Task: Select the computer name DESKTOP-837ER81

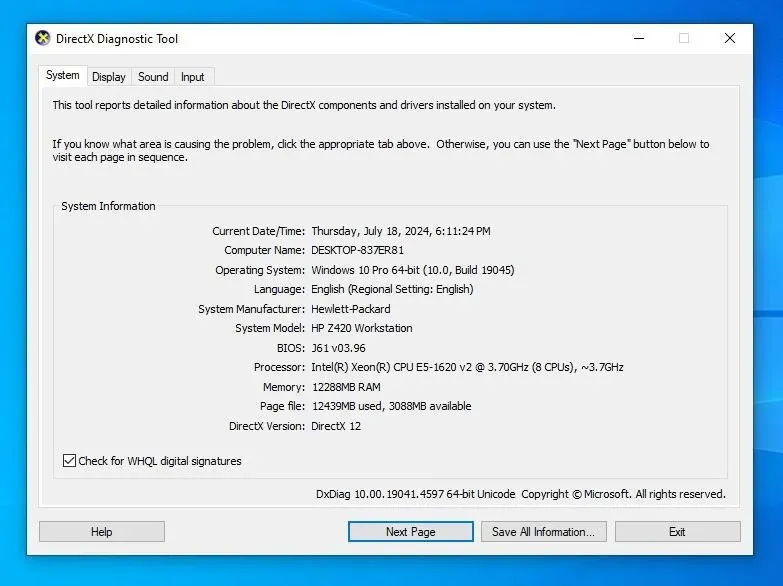Action: pos(358,250)
